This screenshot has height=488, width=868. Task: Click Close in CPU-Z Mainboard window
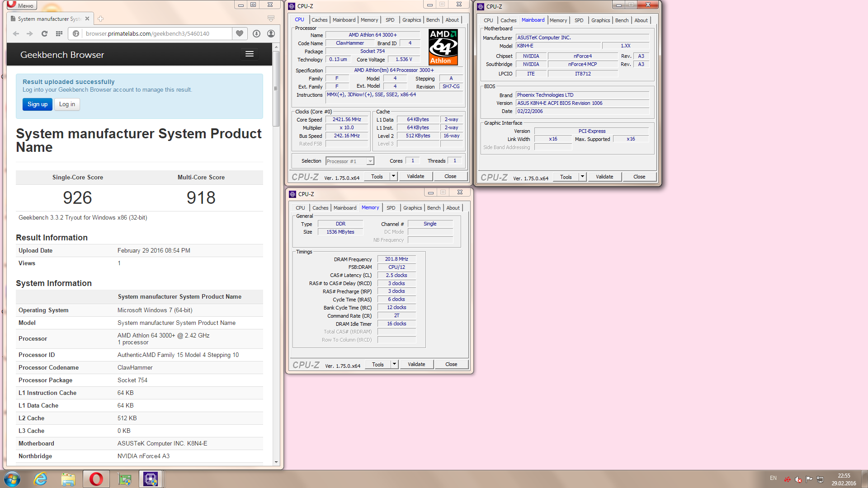pyautogui.click(x=639, y=177)
